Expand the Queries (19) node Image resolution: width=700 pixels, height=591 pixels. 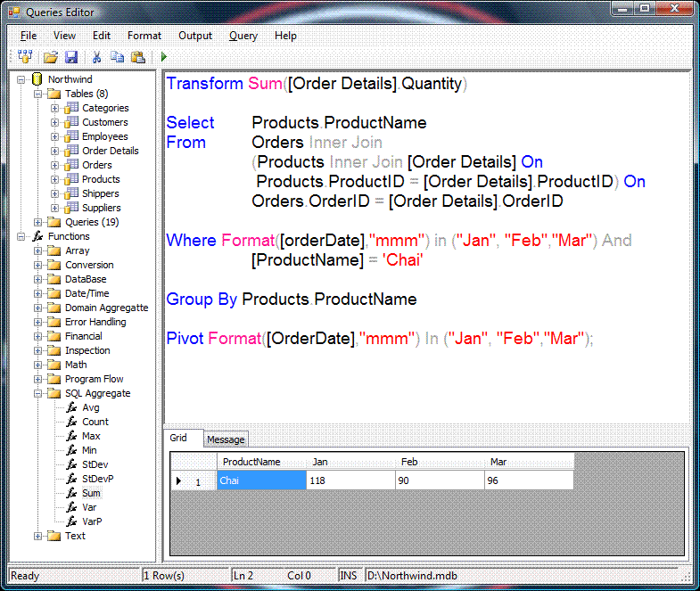[x=38, y=222]
